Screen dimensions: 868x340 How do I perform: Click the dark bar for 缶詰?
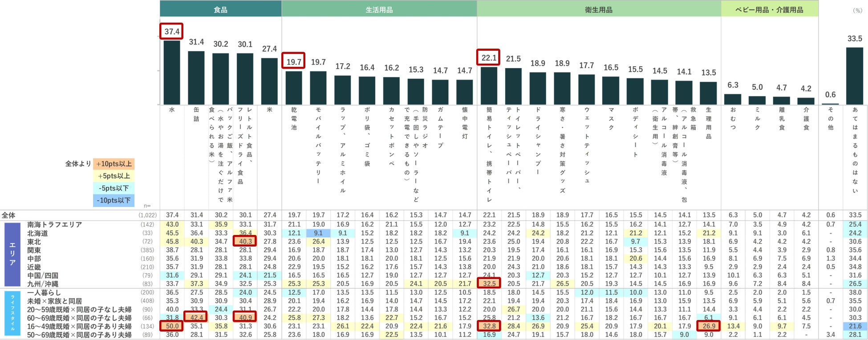point(196,78)
